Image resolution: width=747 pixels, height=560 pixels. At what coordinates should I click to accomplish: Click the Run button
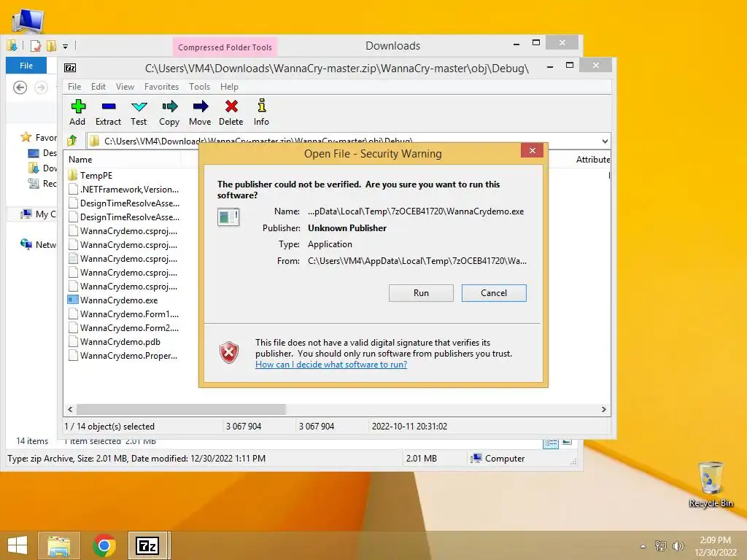pyautogui.click(x=421, y=293)
